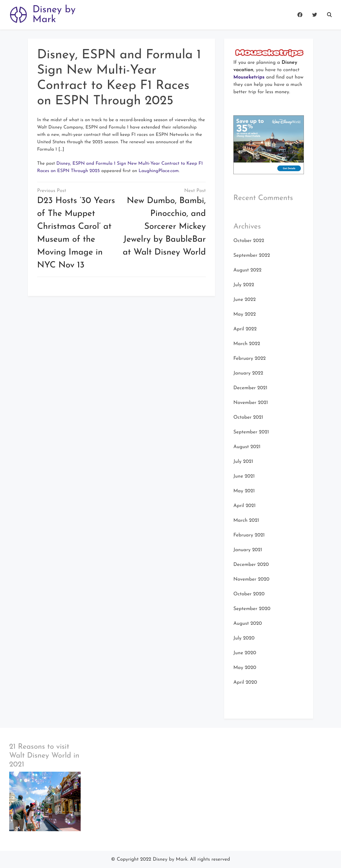
Task: Open the F1 article link in post footer
Action: [x=120, y=167]
